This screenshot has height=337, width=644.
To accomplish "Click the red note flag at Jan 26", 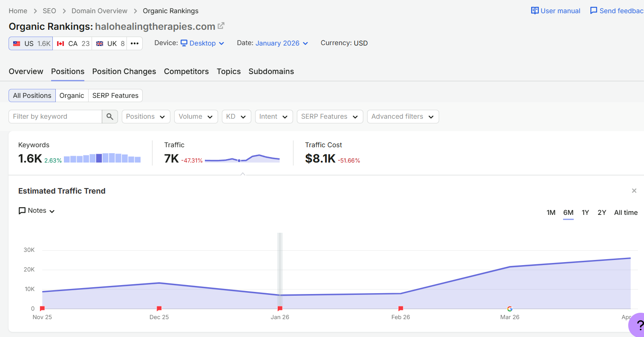I will click(x=280, y=308).
